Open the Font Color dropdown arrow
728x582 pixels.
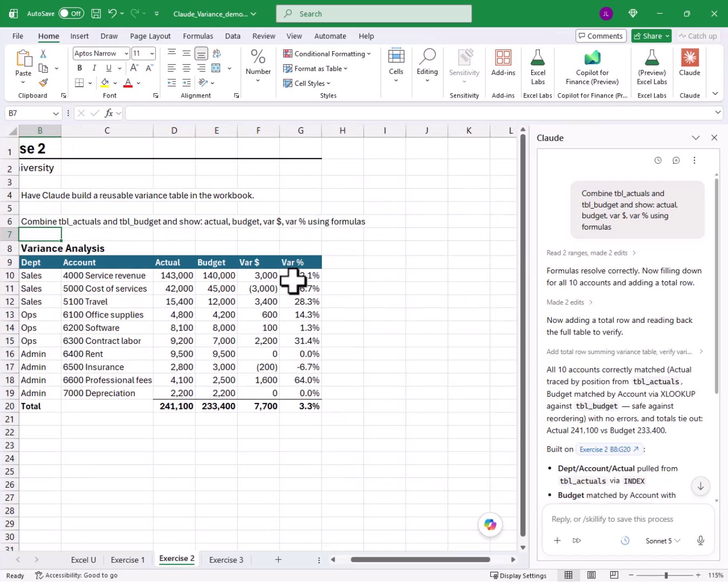coord(139,83)
